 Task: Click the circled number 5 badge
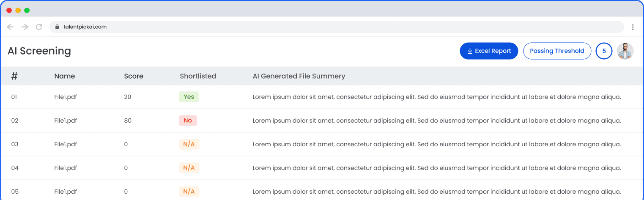pos(604,51)
